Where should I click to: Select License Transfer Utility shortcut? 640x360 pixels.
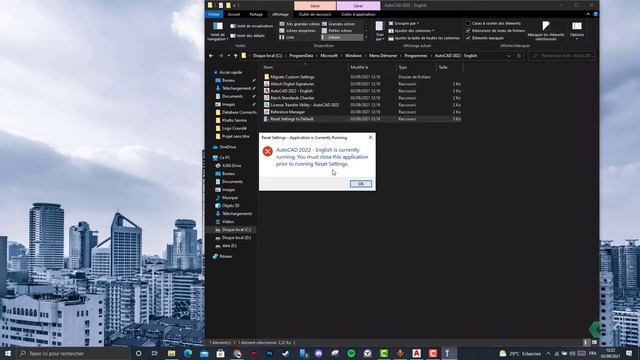304,104
